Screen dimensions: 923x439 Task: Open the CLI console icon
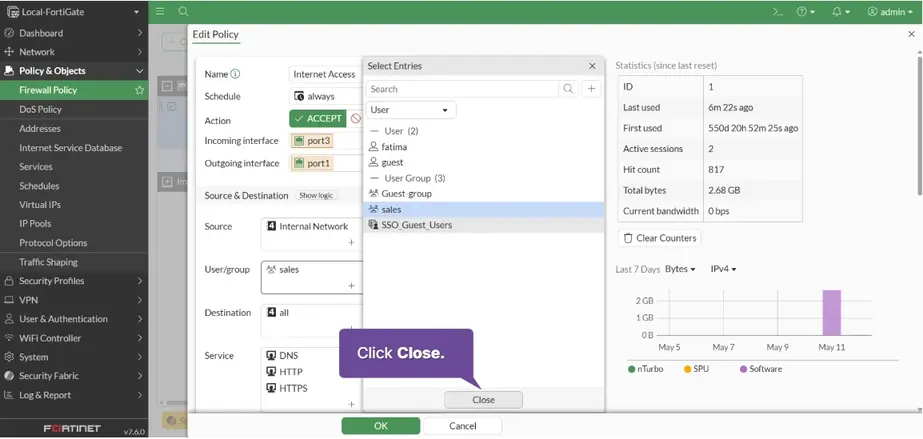(778, 12)
